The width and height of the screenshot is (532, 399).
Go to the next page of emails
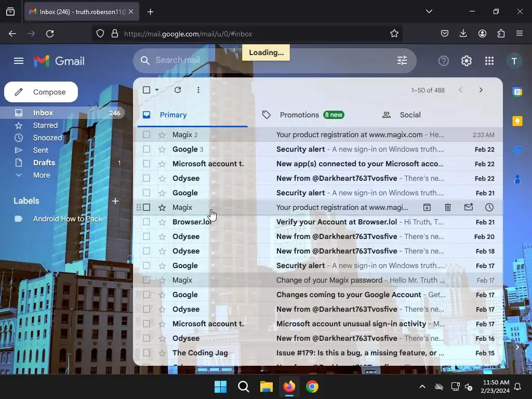point(481,90)
